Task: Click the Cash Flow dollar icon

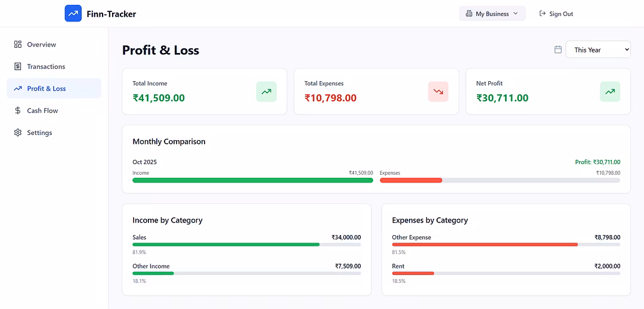Action: (18, 111)
